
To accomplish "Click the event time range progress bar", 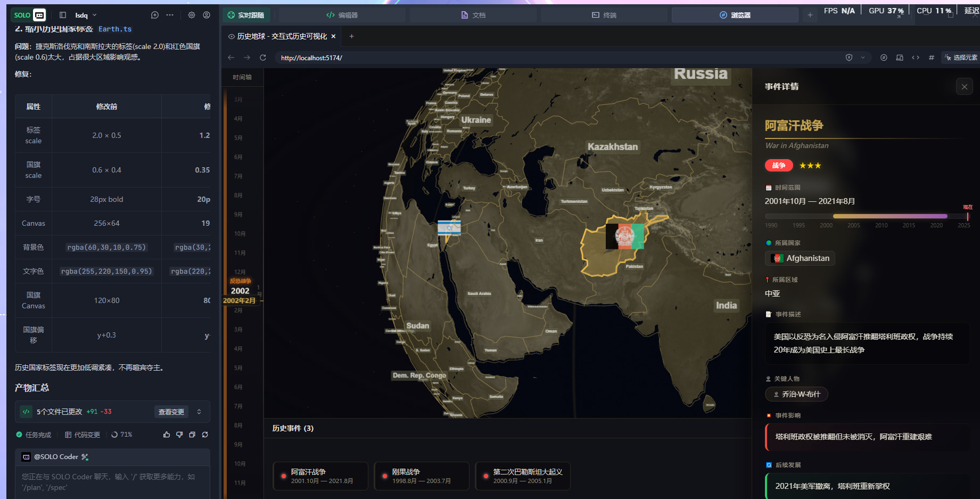I will [x=866, y=216].
